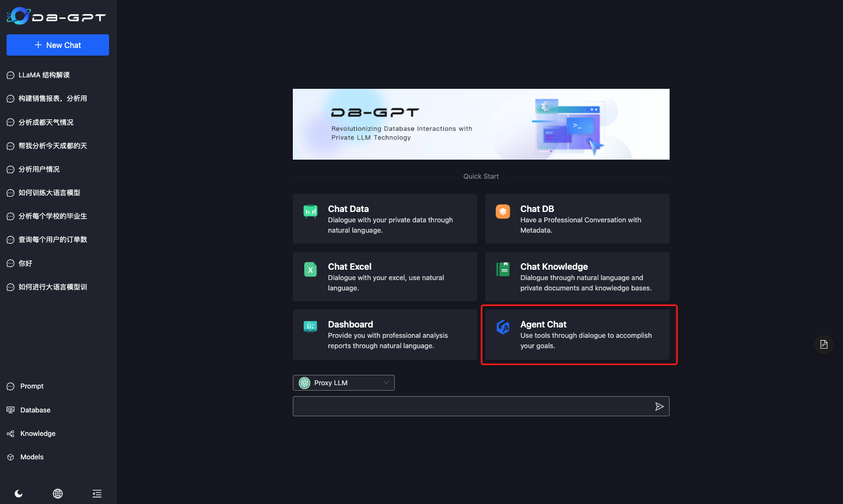This screenshot has width=843, height=504.
Task: Click the globe language switcher icon
Action: click(x=58, y=494)
